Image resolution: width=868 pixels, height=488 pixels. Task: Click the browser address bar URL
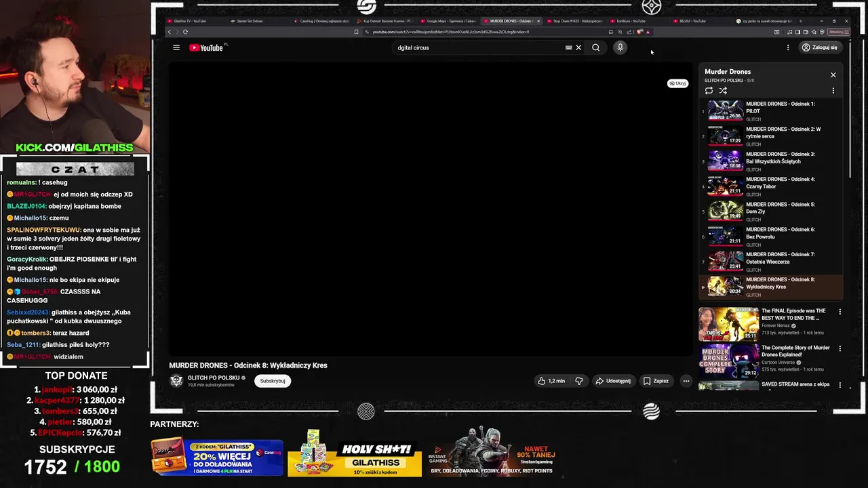(x=450, y=32)
